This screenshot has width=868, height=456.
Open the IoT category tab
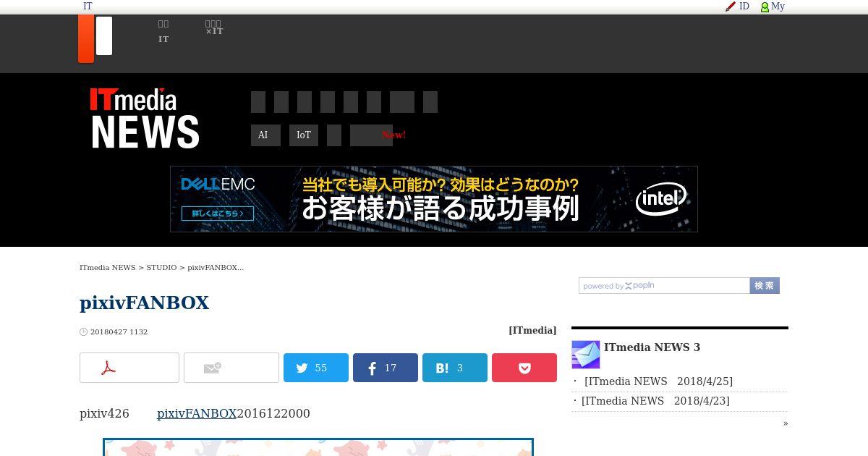tap(304, 135)
